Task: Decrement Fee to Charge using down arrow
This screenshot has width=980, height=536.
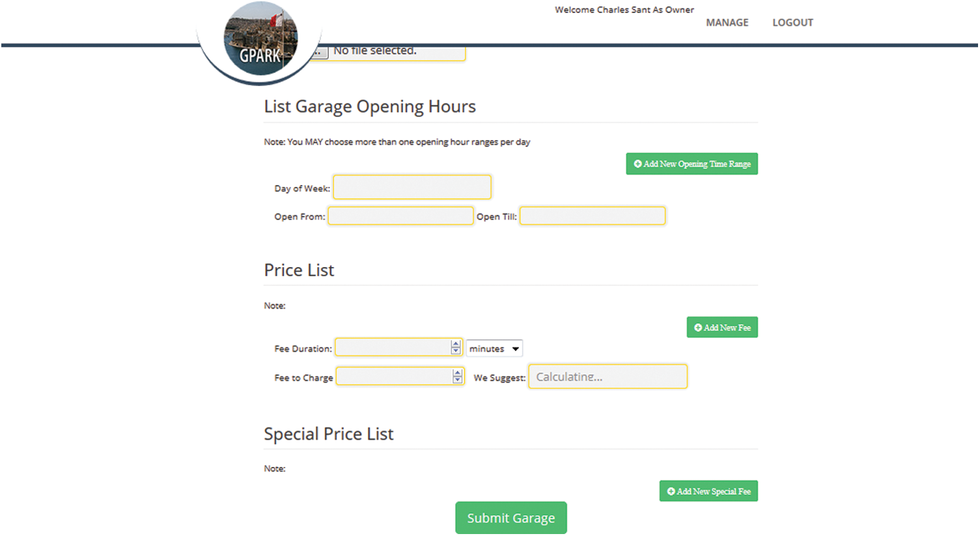Action: (x=458, y=380)
